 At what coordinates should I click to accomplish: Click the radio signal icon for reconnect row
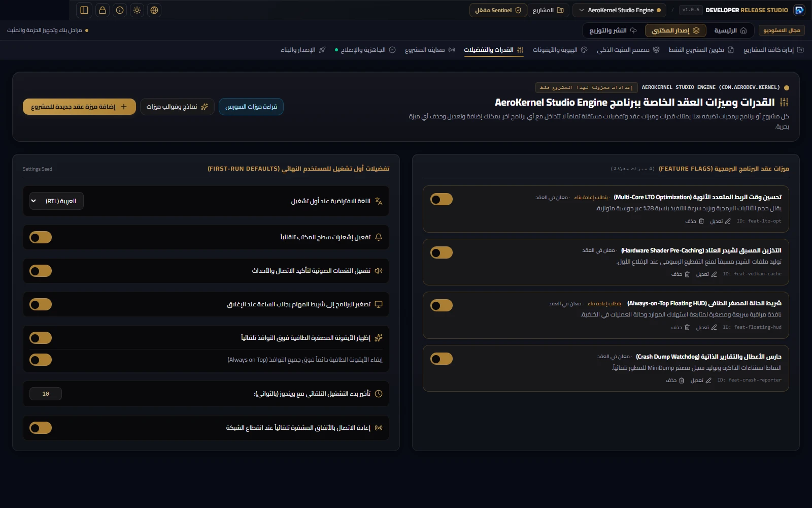(379, 428)
